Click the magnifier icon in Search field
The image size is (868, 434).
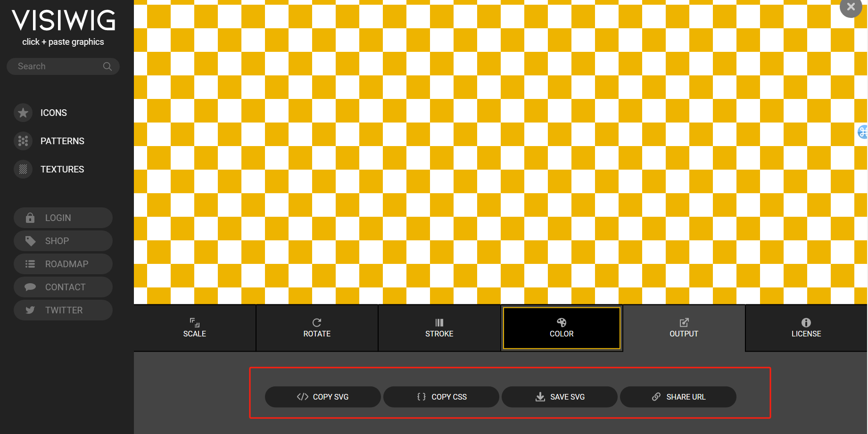click(107, 66)
